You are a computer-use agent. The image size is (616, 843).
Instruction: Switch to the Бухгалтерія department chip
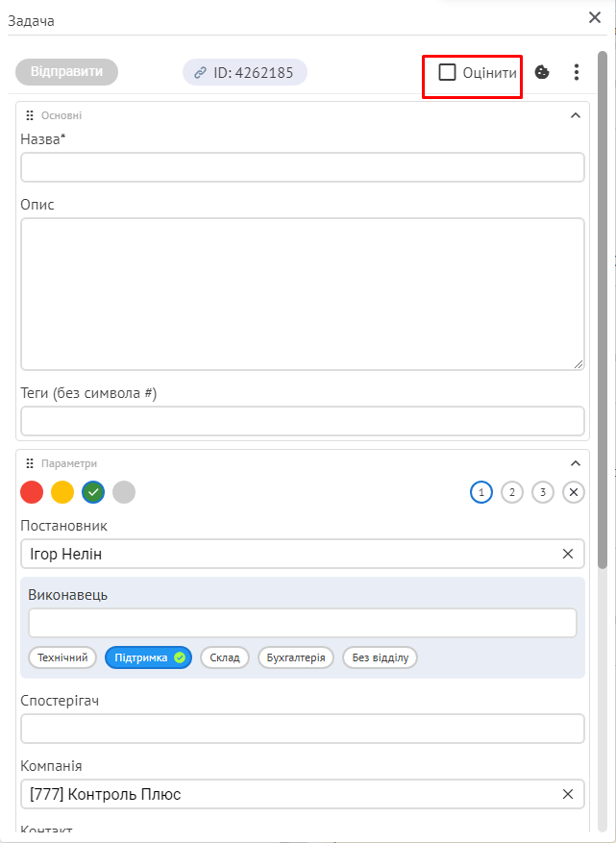[296, 657]
